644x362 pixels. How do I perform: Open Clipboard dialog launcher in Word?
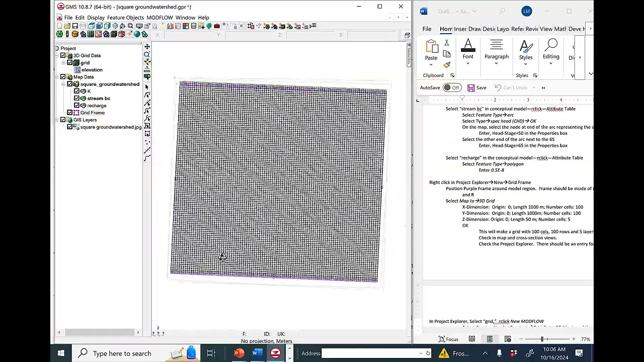coord(452,75)
